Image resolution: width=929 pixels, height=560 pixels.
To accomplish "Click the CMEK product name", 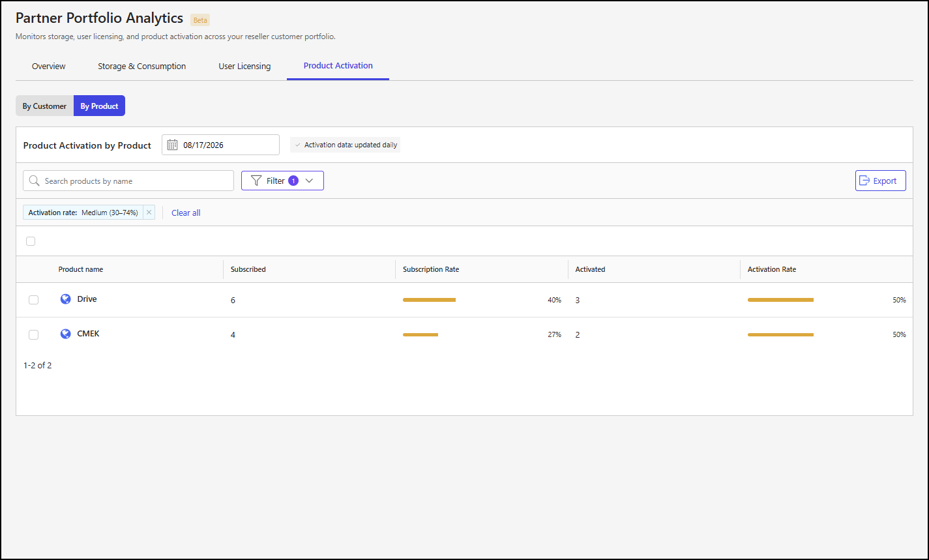I will (88, 334).
